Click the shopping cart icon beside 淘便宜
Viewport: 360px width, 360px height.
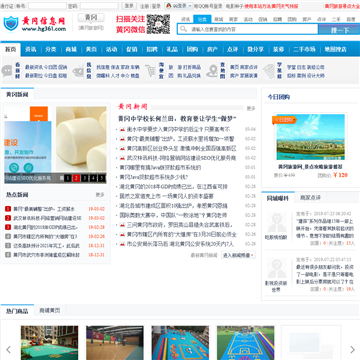[150, 71]
